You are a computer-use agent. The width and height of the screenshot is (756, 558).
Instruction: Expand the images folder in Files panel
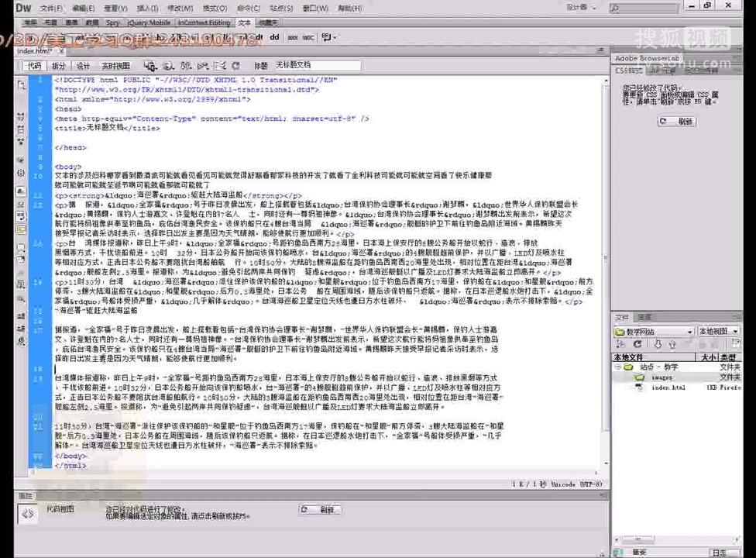638,377
